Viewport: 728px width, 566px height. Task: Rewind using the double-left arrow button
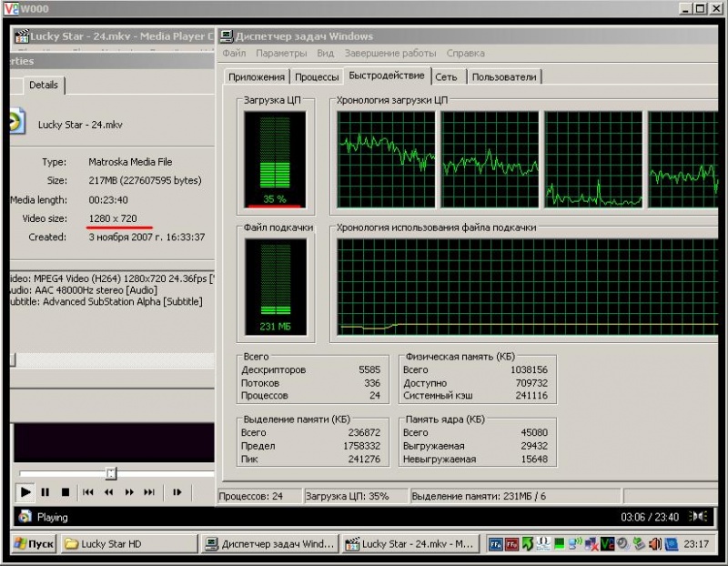click(108, 492)
